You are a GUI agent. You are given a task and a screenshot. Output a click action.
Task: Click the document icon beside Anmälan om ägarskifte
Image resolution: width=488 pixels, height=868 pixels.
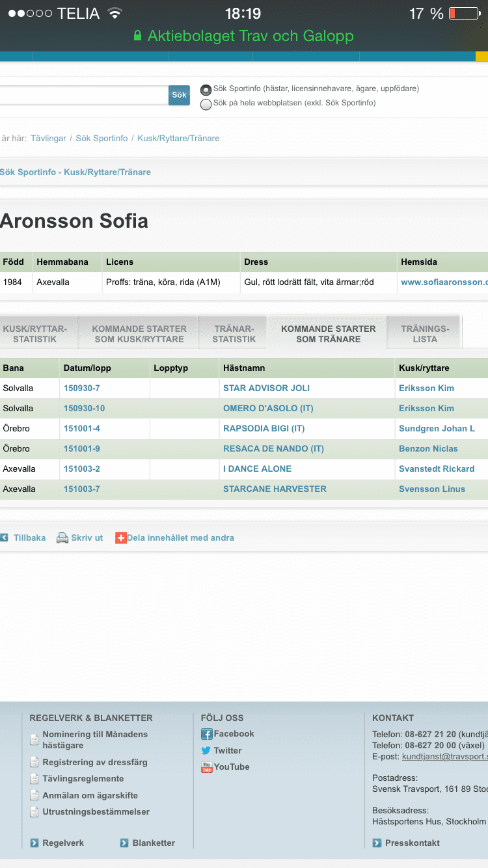pos(34,796)
